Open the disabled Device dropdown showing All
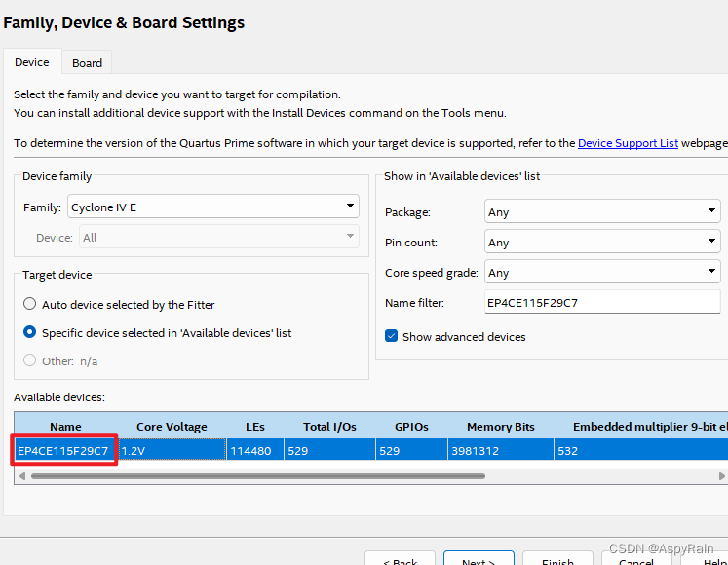Screen dimensions: 728x565 click(219, 237)
